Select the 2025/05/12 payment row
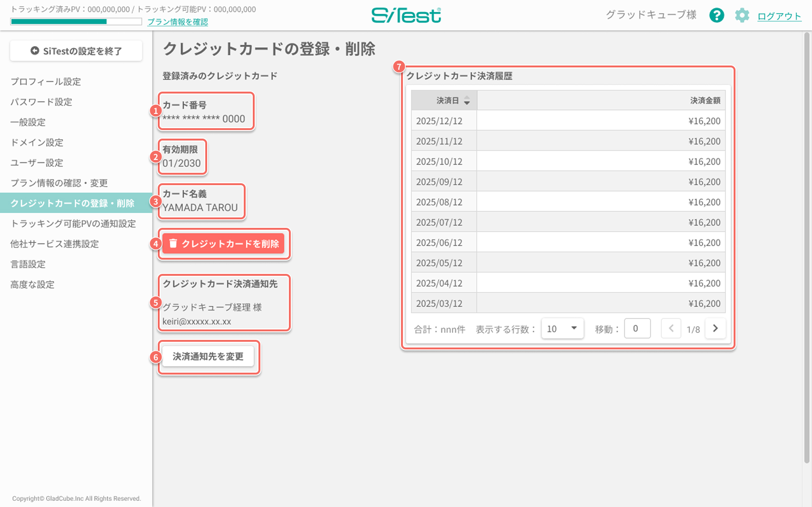812x507 pixels. (x=568, y=263)
